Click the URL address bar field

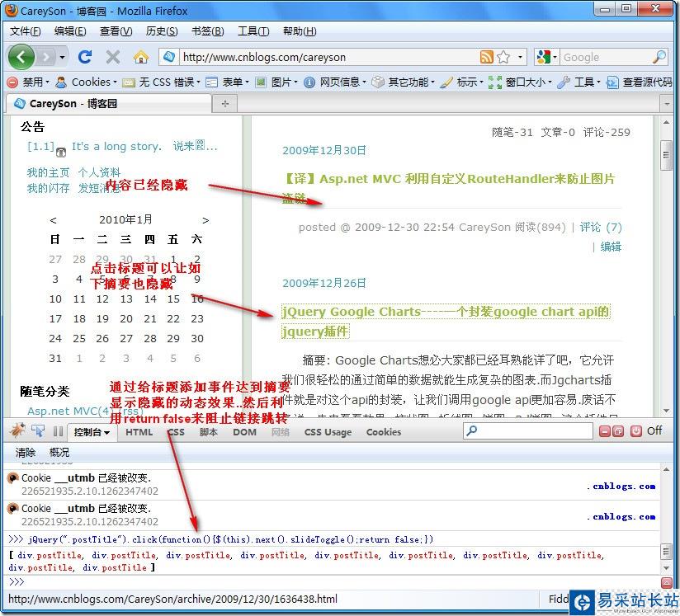[x=328, y=57]
